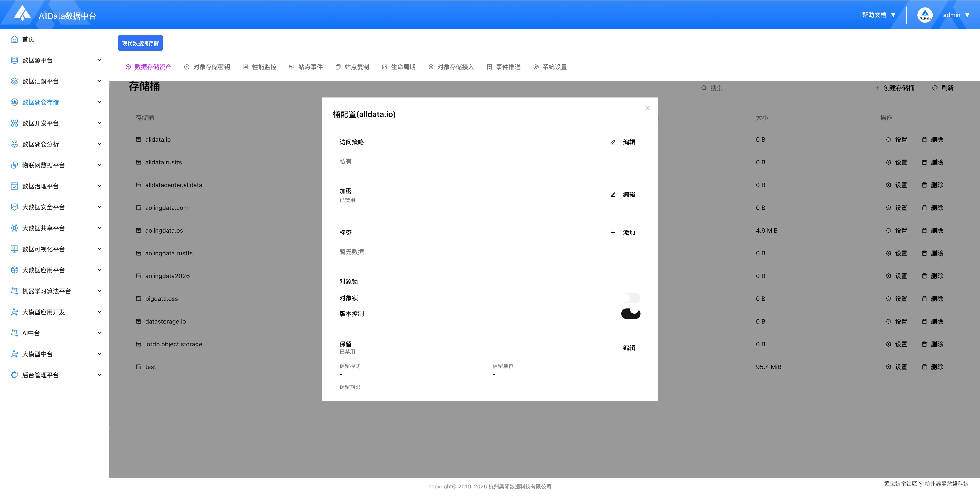Screen dimensions: 980x498
Task: Disable the 版本控制 toggle
Action: [630, 314]
